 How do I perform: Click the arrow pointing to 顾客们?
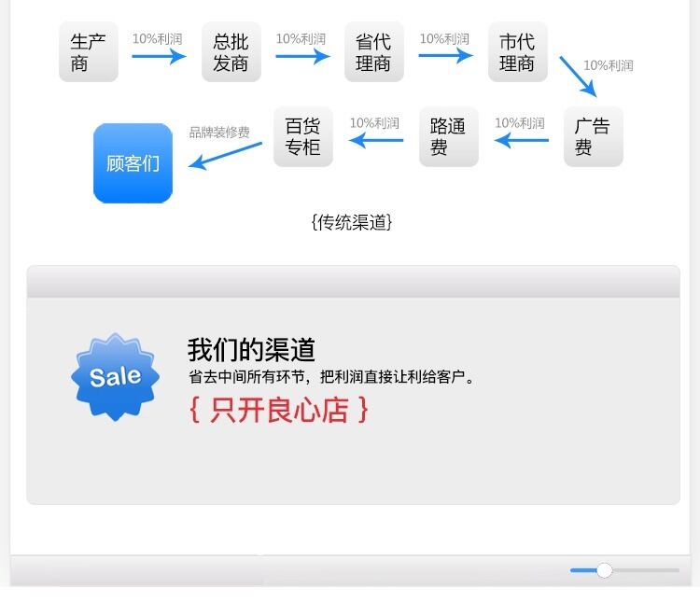tap(226, 156)
